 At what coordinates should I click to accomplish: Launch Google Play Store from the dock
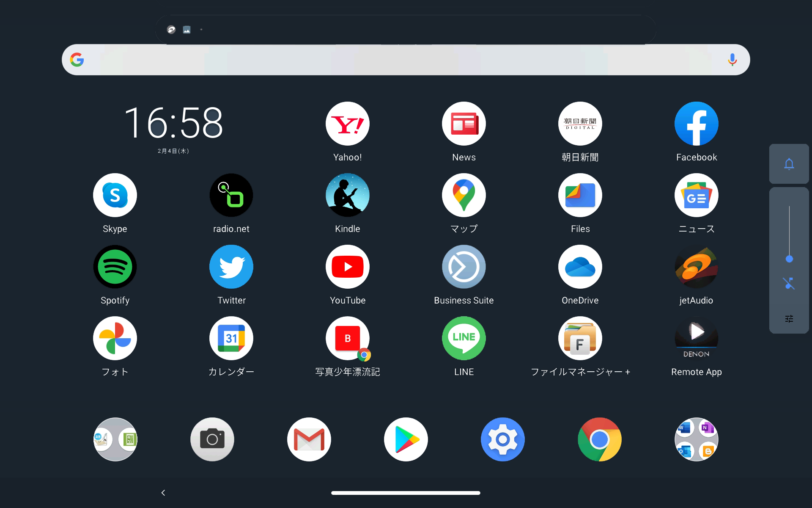(x=406, y=439)
